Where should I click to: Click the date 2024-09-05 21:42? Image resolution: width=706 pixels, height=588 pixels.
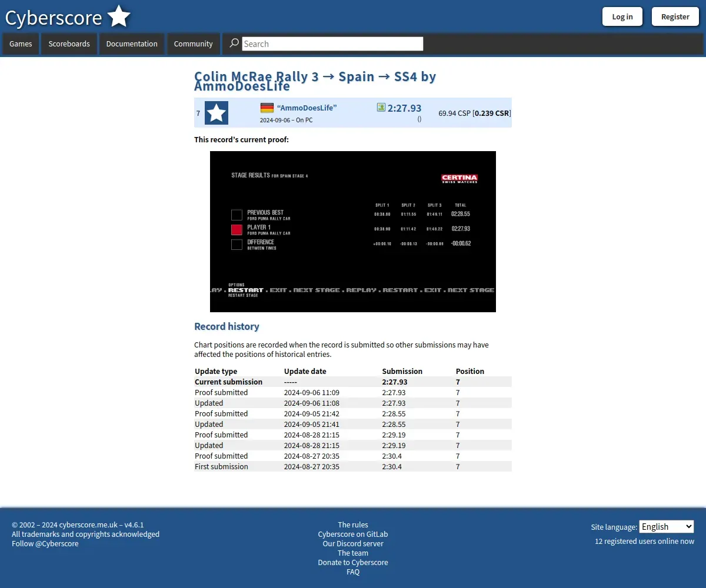[312, 413]
